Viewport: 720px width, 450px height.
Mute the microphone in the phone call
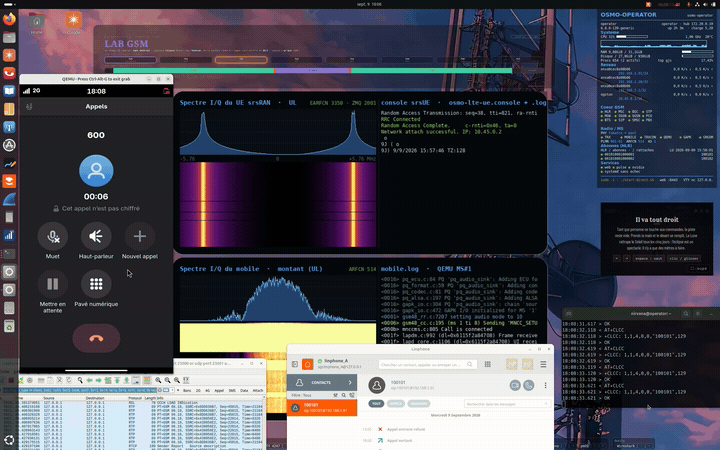52,236
